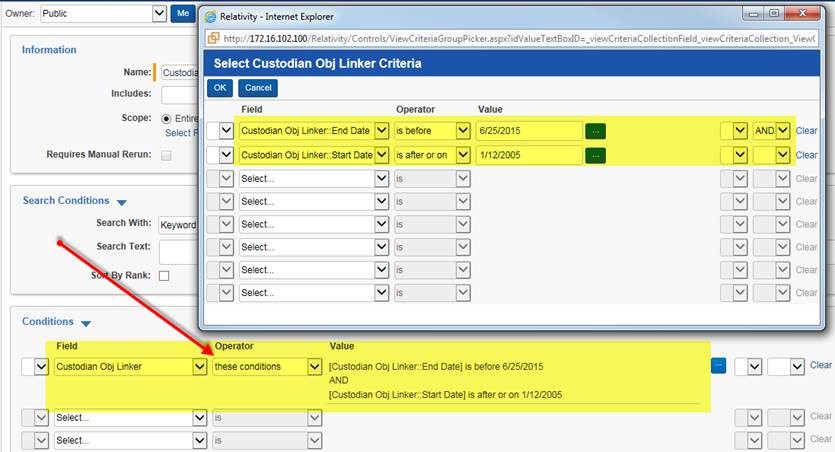Screen dimensions: 835x452
Task: Open the 'is after or on' operator dropdown
Action: pos(432,155)
